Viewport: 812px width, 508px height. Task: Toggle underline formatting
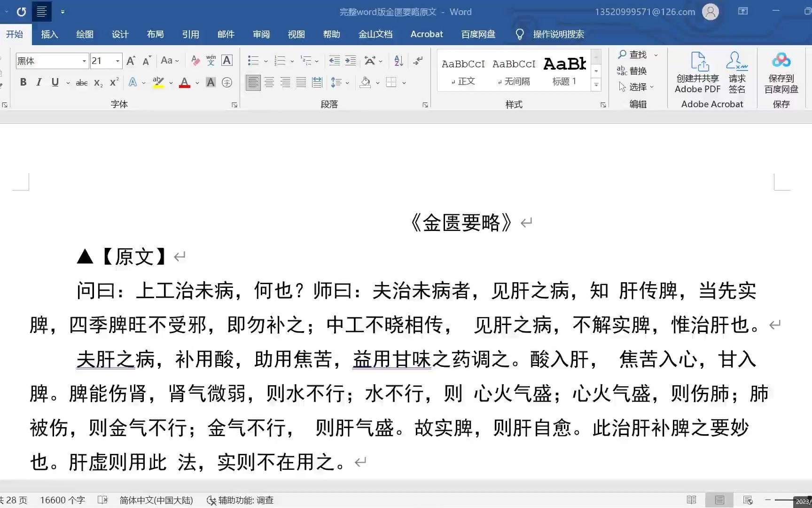coord(55,82)
